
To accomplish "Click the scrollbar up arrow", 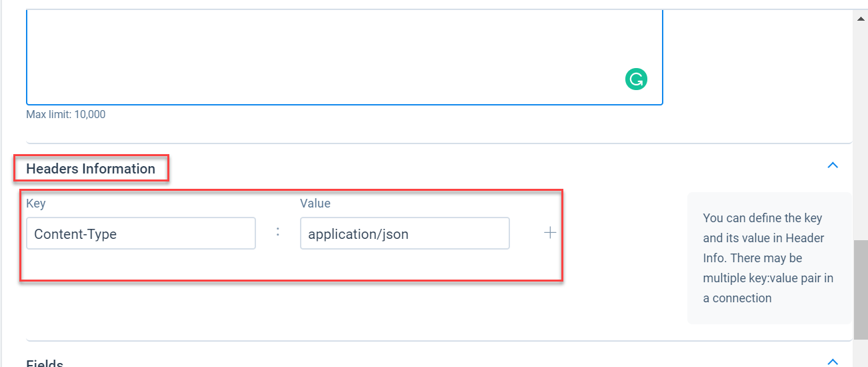I will click(861, 18).
